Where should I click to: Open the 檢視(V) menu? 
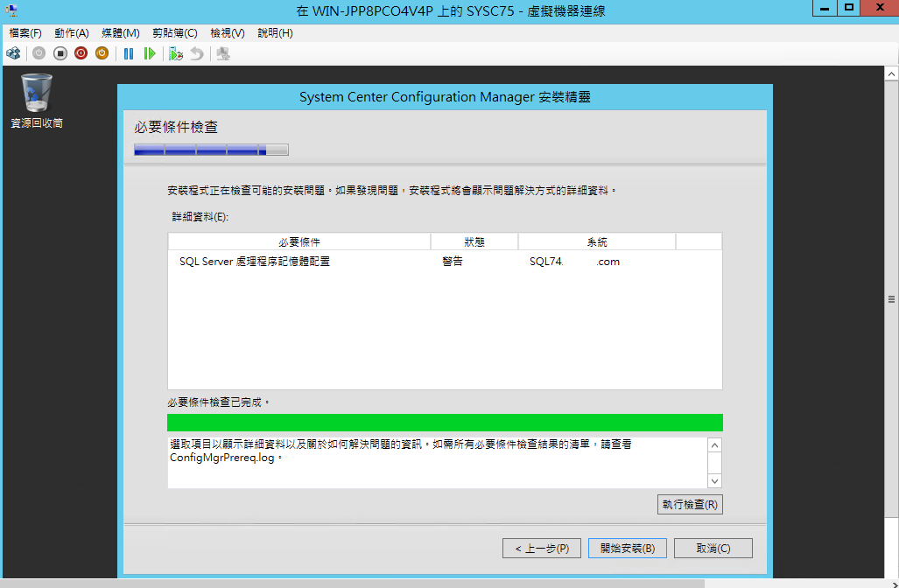tap(228, 33)
